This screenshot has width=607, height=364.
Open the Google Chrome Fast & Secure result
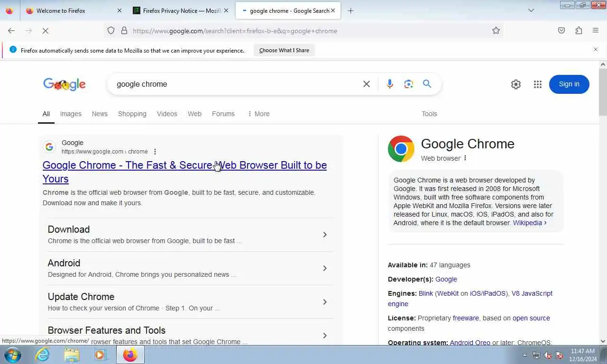click(184, 172)
